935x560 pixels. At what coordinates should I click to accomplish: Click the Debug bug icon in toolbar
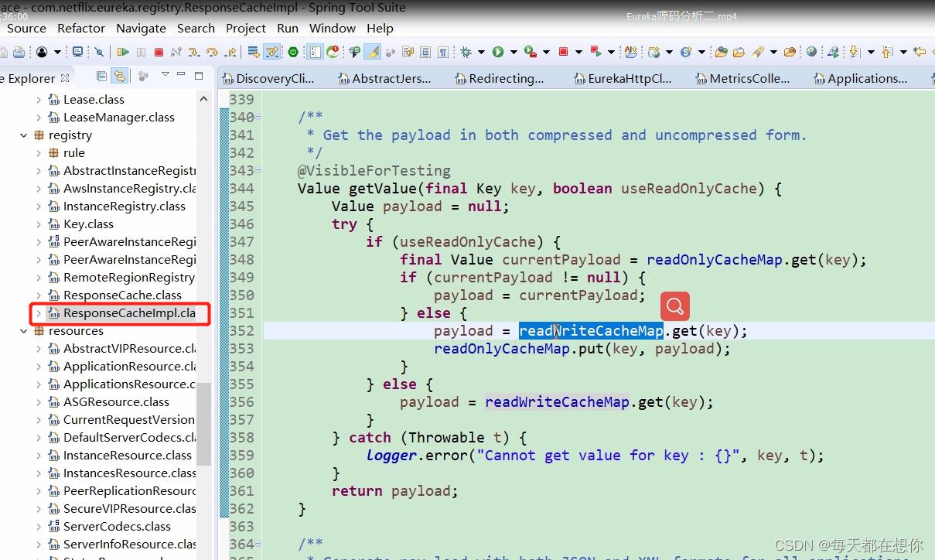pos(466,52)
